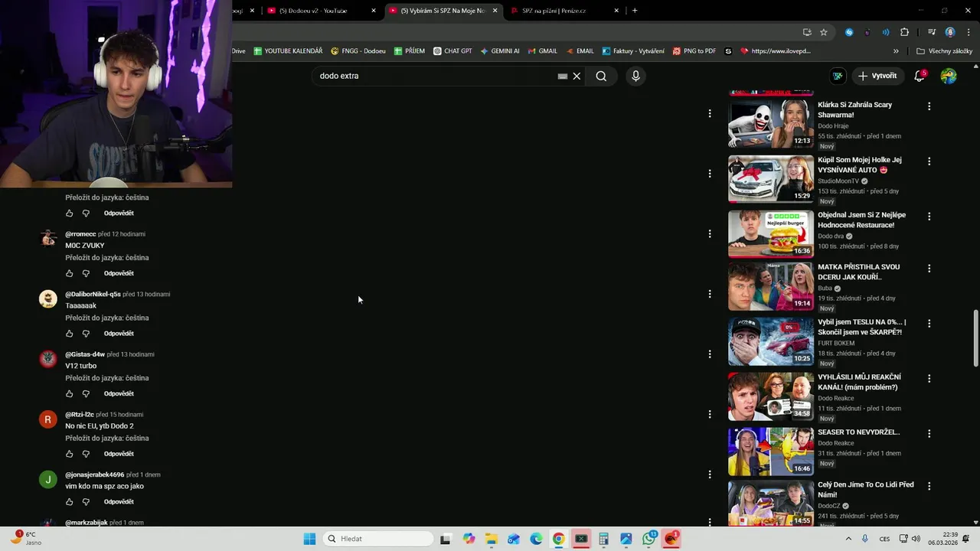Open 'Celý Den Jíme To Co Lidi' title
This screenshot has width=980, height=551.
coord(865,490)
